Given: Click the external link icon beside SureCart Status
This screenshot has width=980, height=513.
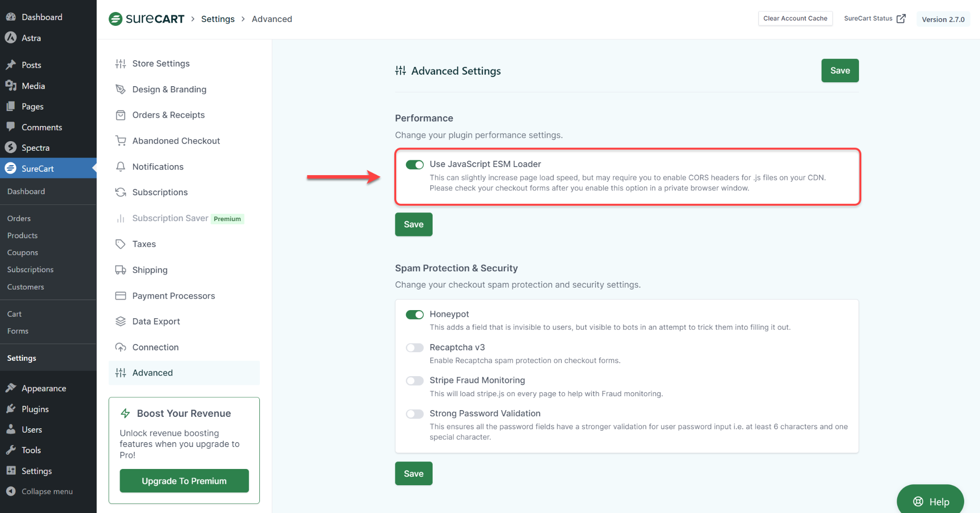Looking at the screenshot, I should 901,19.
